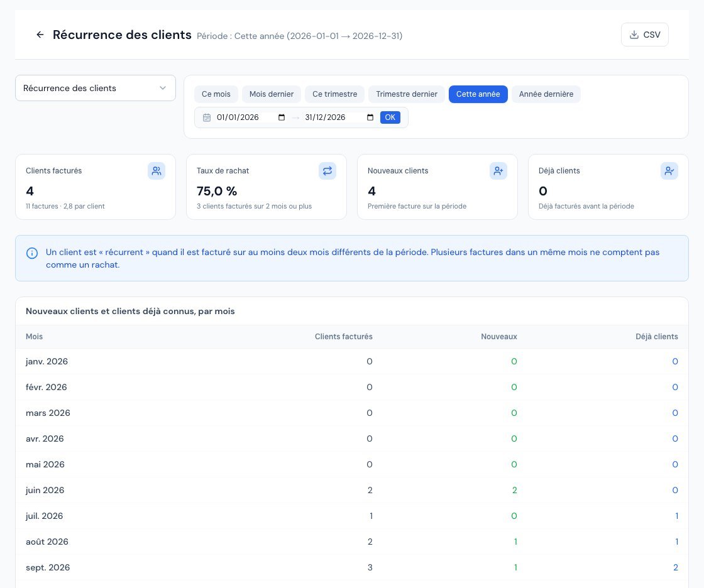Click the Déjà clients user-check icon
The image size is (704, 588).
pos(669,171)
